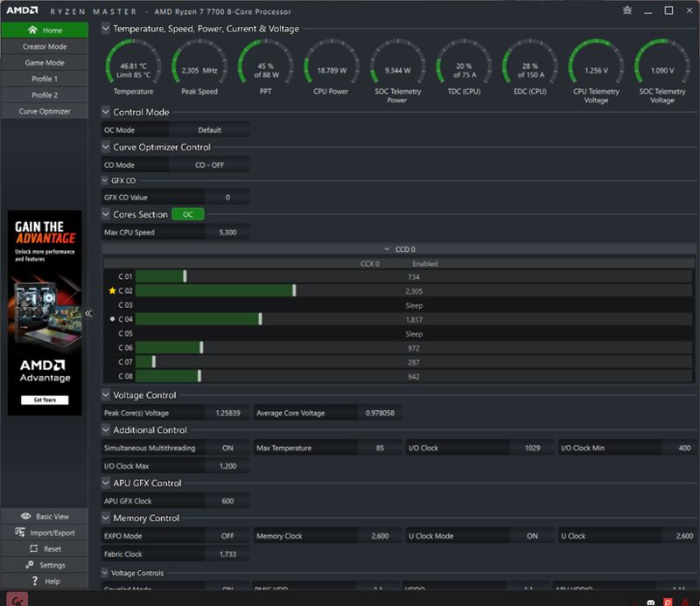This screenshot has height=606, width=700.
Task: Click the Peak Core(s) Voltage value field
Action: (227, 412)
